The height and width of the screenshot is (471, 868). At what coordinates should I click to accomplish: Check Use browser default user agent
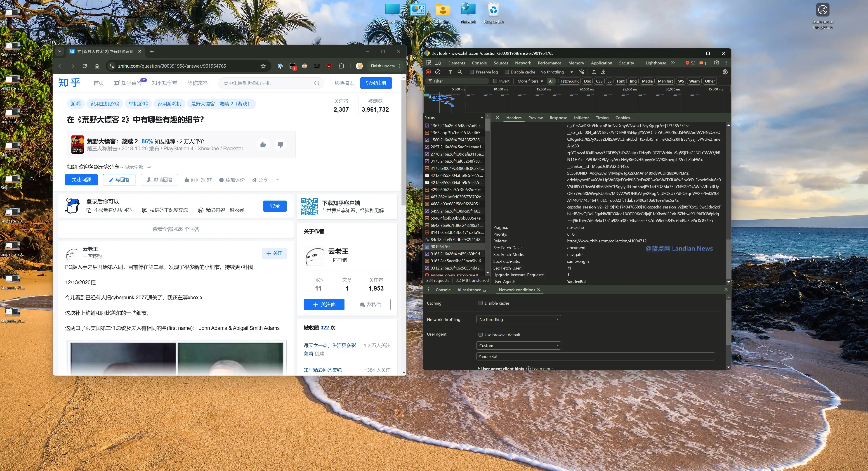[x=481, y=334]
